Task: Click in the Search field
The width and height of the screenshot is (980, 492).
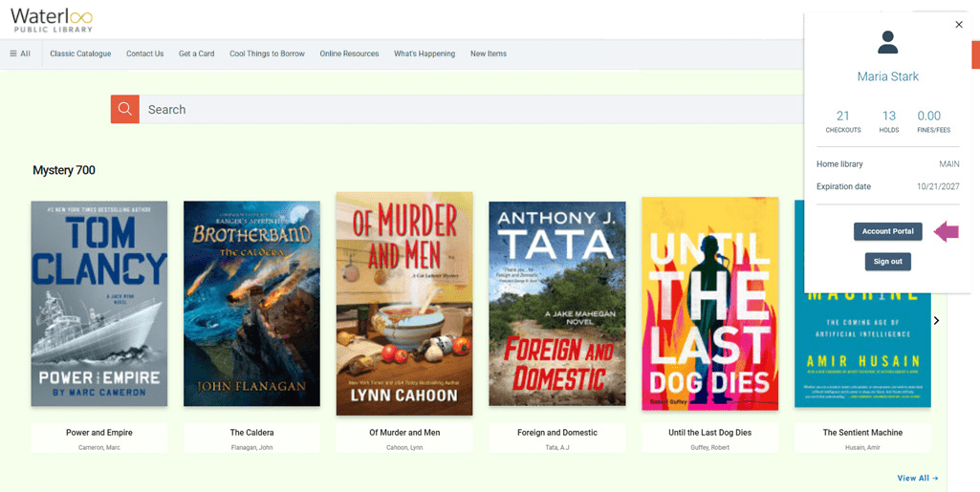Action: (x=472, y=109)
